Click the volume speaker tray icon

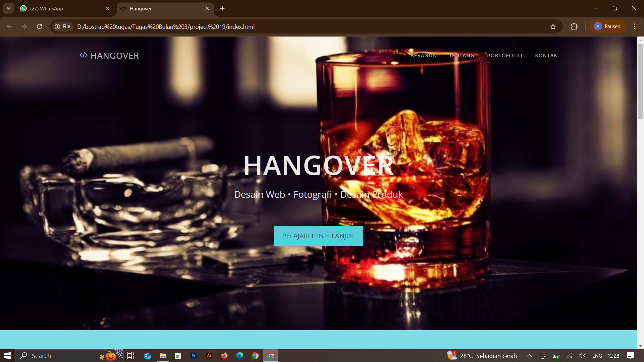582,356
